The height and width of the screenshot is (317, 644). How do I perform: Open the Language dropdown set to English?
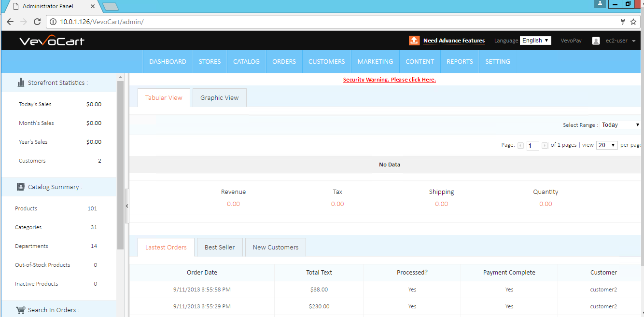(535, 41)
